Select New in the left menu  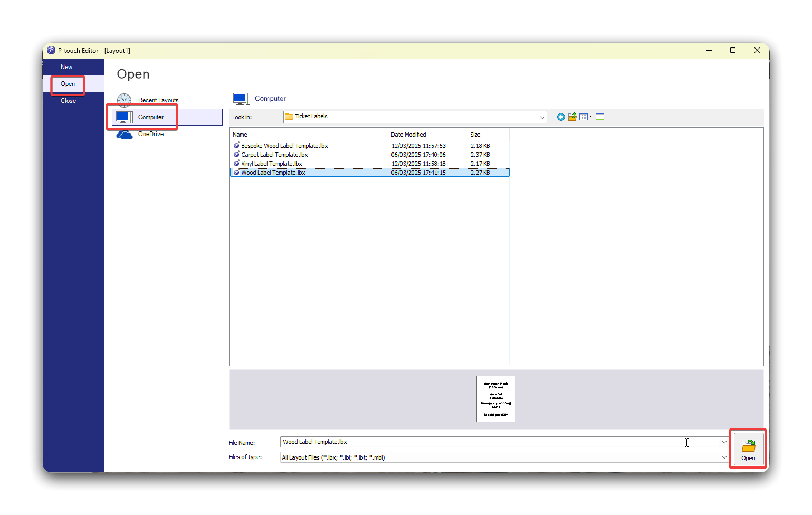coord(66,67)
